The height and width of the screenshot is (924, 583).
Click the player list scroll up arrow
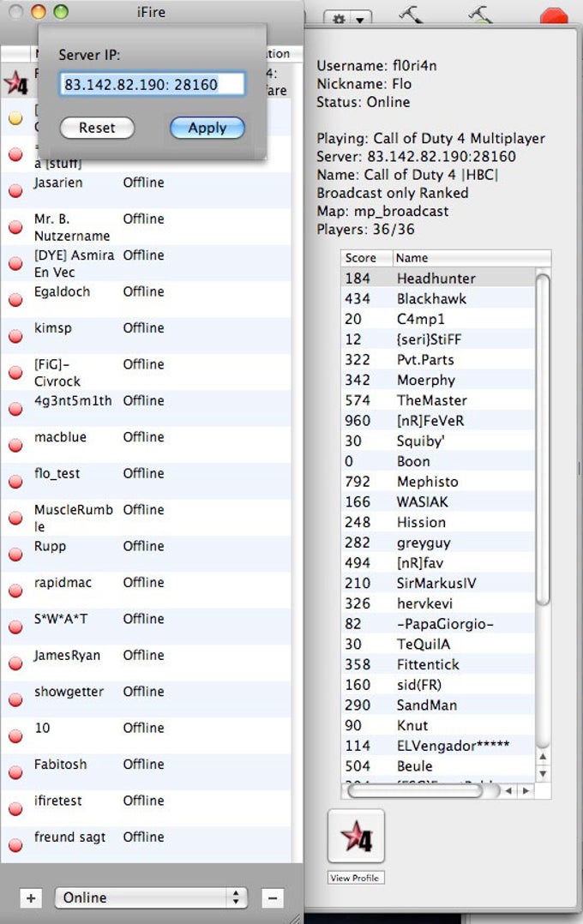click(543, 756)
